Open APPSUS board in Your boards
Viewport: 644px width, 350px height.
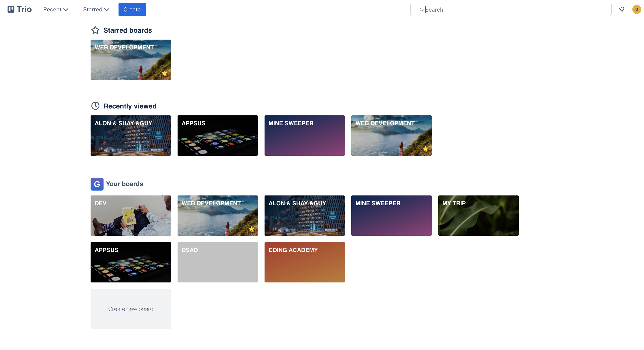tap(131, 262)
